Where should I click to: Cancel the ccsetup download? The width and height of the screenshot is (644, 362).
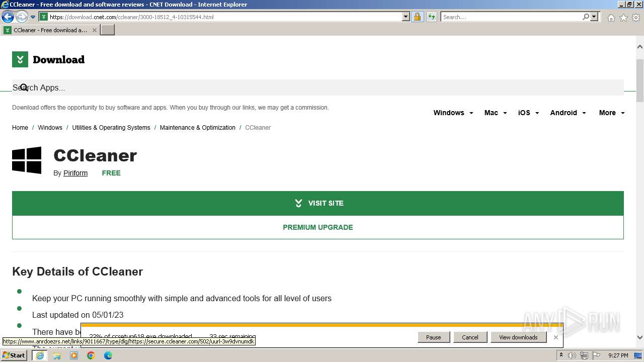(470, 337)
